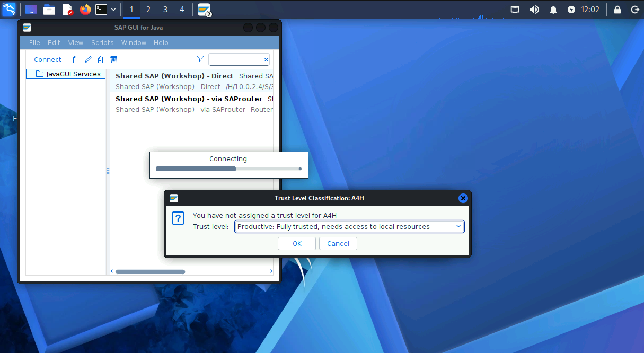Switch to workspace 1
This screenshot has height=353, width=644.
click(x=131, y=10)
